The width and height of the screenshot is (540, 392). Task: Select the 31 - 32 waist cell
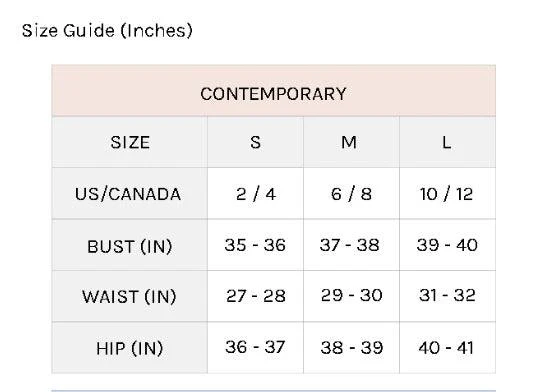447,296
